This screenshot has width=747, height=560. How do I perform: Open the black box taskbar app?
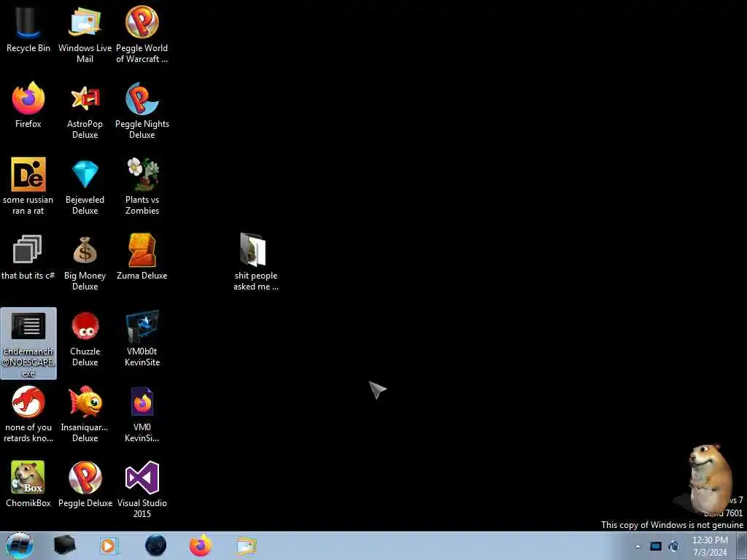64,545
